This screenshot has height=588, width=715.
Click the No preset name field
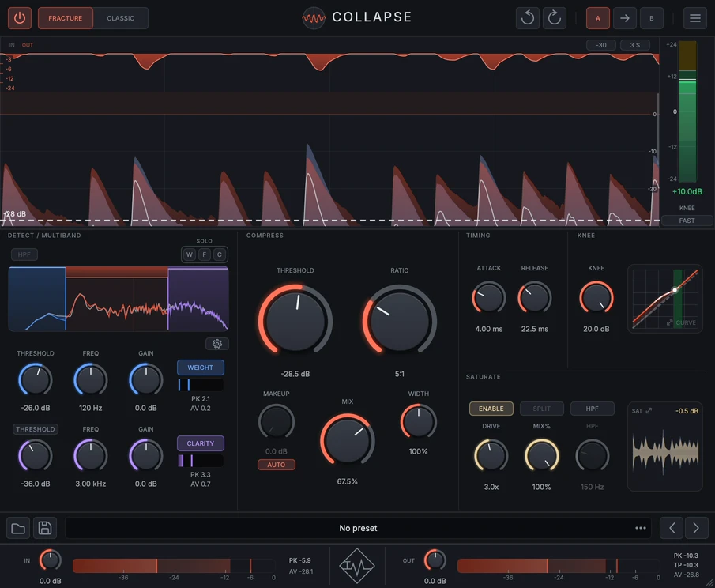(x=358, y=528)
